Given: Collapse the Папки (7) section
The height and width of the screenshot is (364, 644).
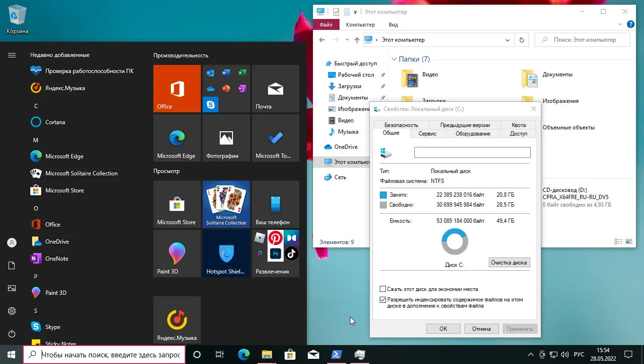Looking at the screenshot, I should 394,59.
